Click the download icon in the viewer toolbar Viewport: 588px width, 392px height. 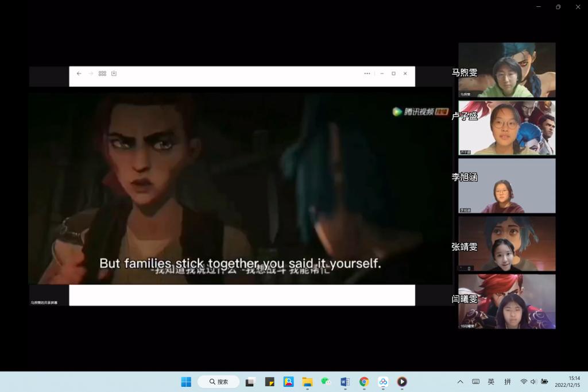point(114,74)
